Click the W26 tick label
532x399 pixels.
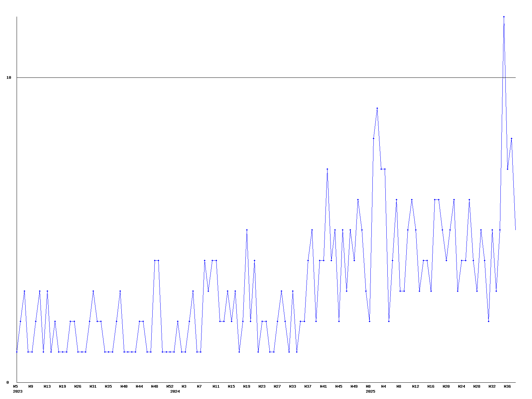[78, 386]
